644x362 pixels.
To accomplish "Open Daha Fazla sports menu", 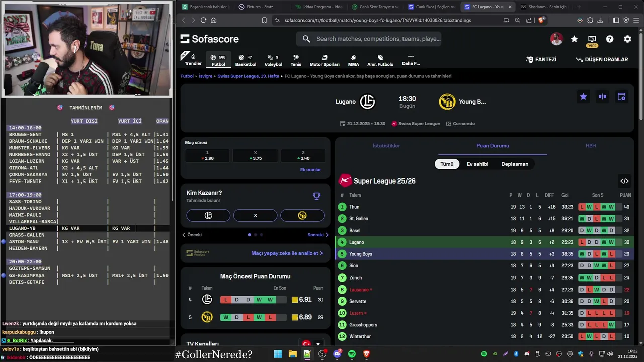I will click(x=411, y=60).
